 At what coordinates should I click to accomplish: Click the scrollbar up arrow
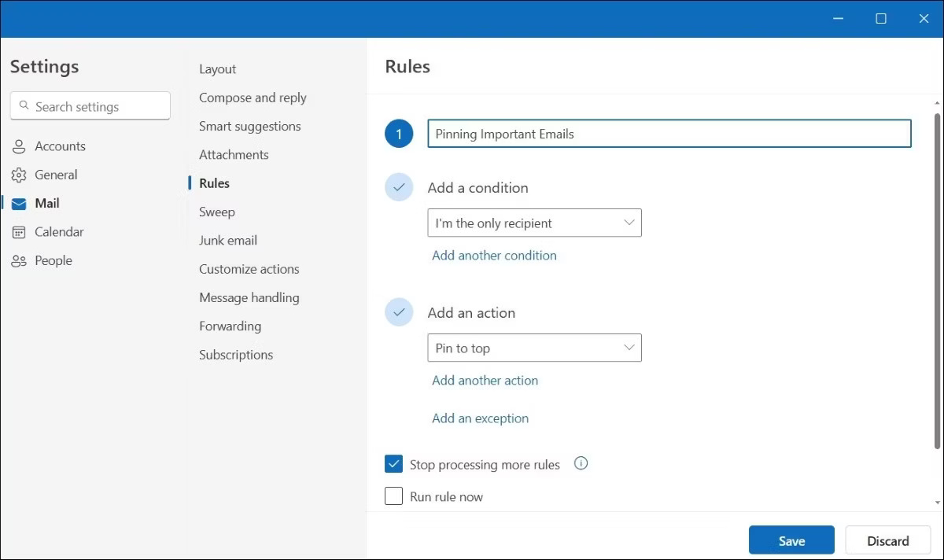coord(937,103)
